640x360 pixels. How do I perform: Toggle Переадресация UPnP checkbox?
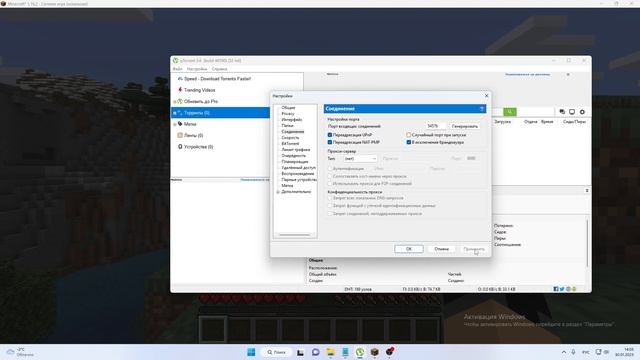point(330,135)
